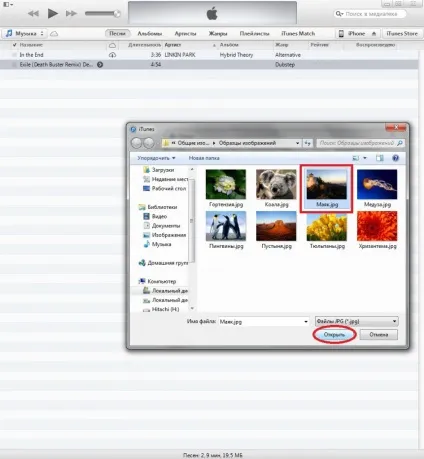Screen dimensions: 424x459
Task: Open the JPG file type dropdown
Action: [356, 321]
